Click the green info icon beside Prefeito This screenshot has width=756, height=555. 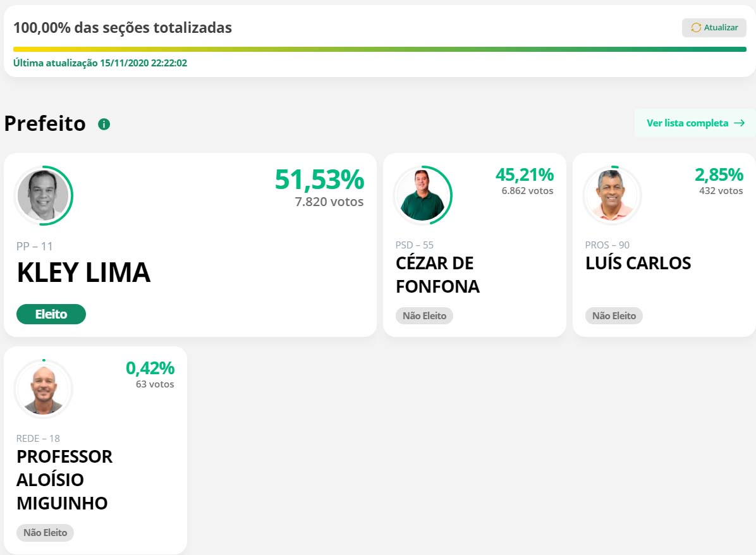tap(104, 125)
